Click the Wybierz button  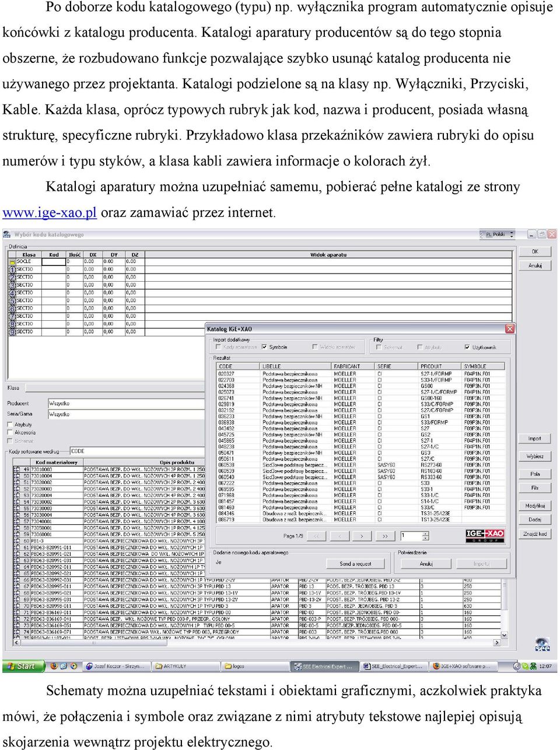[x=534, y=457]
